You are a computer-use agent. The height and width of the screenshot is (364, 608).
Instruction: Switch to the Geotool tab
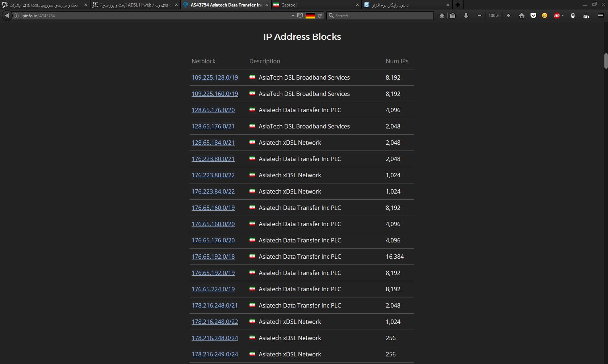[x=316, y=5]
